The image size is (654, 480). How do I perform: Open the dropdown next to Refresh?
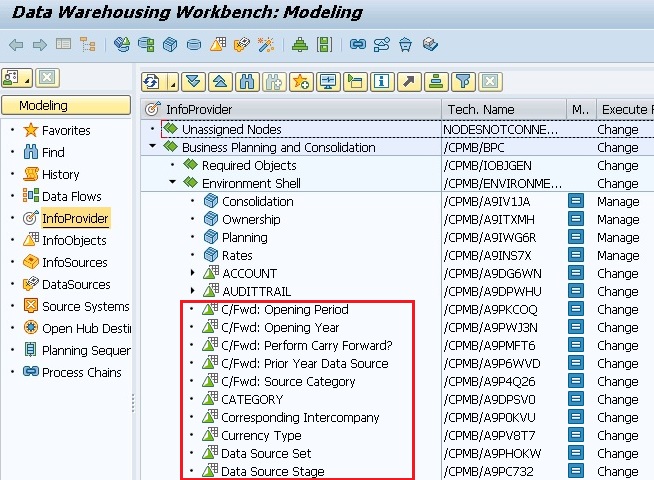pos(173,82)
